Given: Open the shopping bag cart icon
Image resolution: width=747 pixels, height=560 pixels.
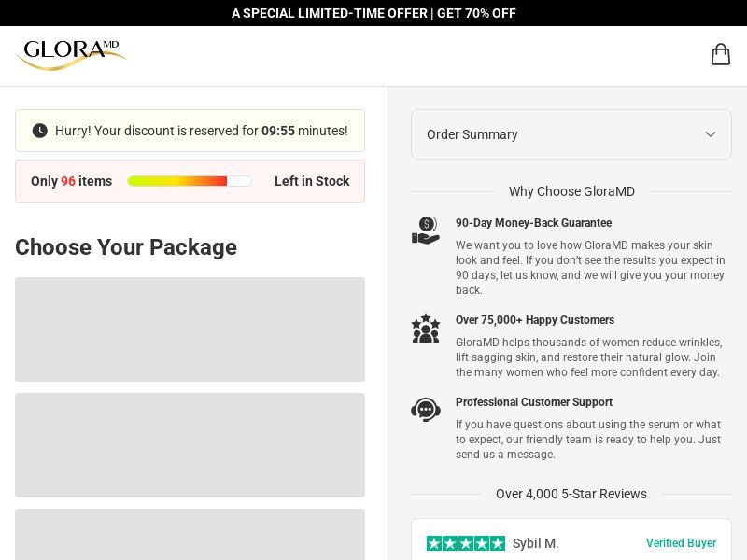Looking at the screenshot, I should (x=721, y=54).
